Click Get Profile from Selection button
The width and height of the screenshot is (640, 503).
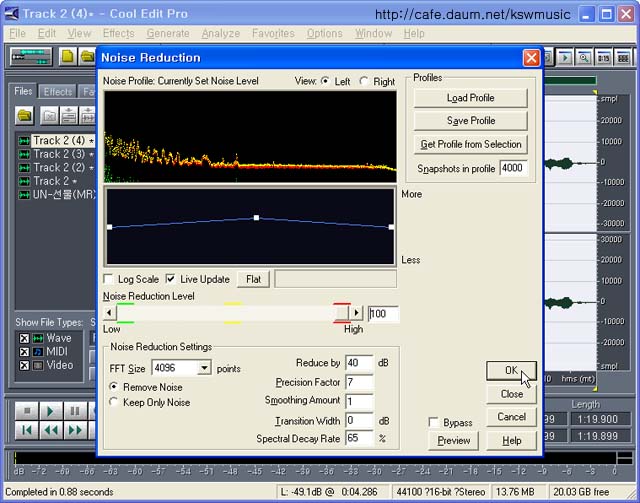[471, 145]
